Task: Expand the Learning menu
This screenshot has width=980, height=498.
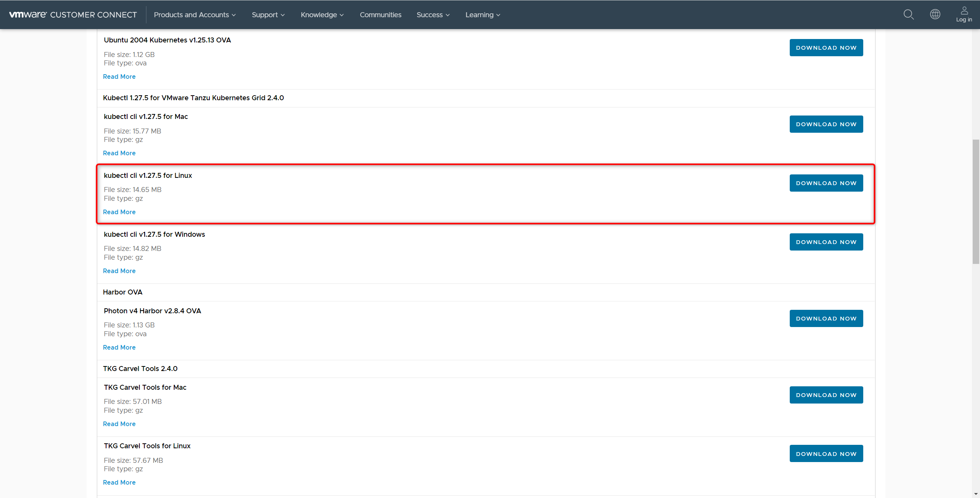Action: click(x=482, y=15)
